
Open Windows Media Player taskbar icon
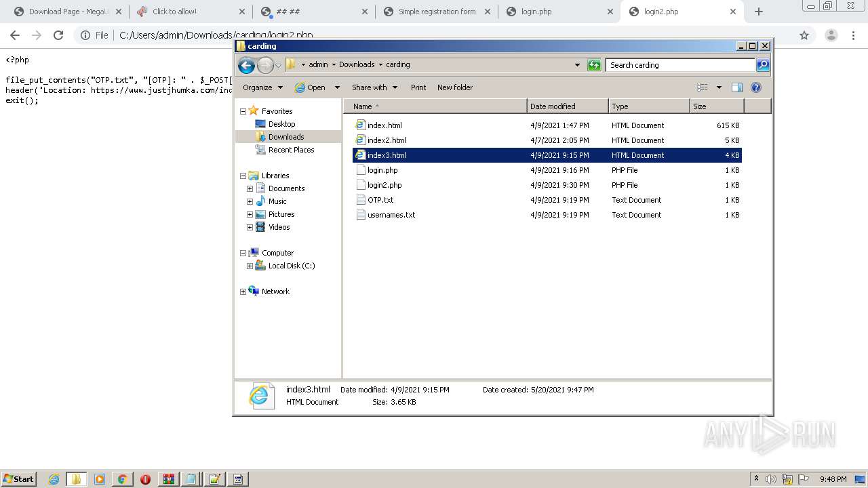point(100,479)
